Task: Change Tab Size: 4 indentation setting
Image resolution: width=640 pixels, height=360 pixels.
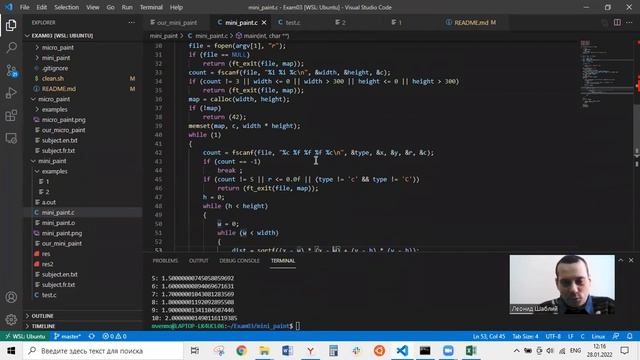Action: (x=525, y=336)
